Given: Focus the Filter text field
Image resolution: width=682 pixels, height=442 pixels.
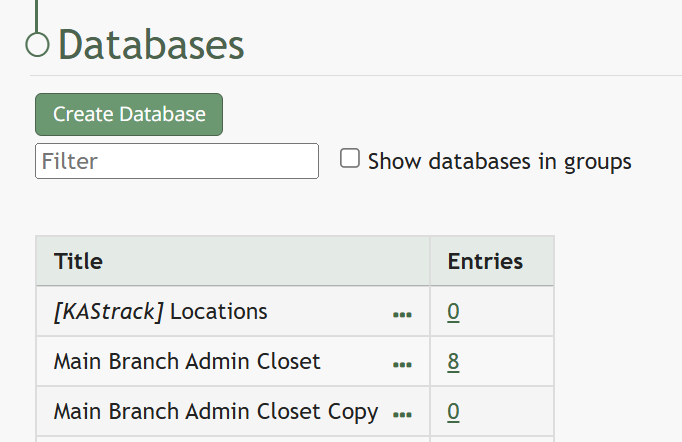Looking at the screenshot, I should click(x=177, y=161).
